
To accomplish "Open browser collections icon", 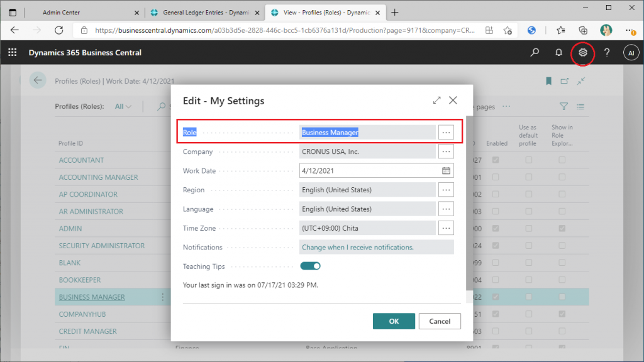I will pyautogui.click(x=583, y=30).
